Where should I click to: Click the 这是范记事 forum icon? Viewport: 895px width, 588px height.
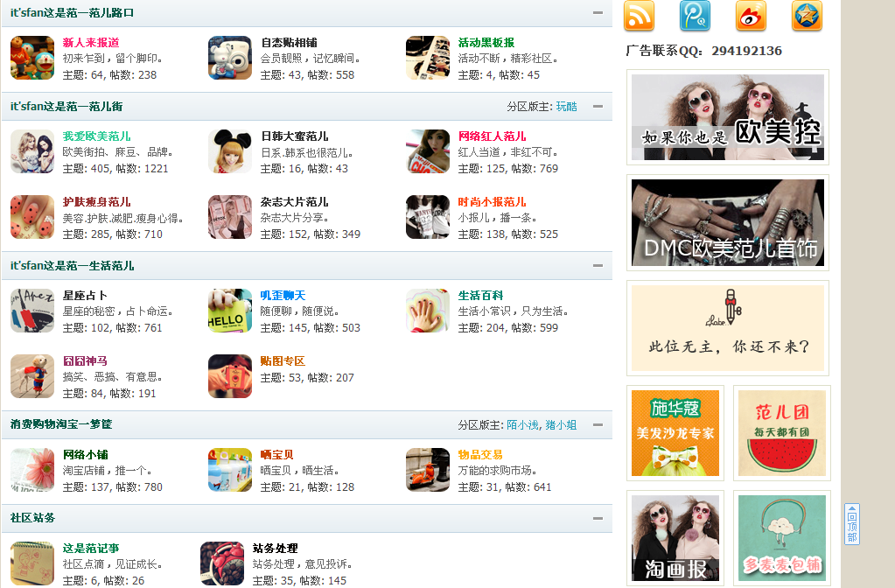pos(32,563)
